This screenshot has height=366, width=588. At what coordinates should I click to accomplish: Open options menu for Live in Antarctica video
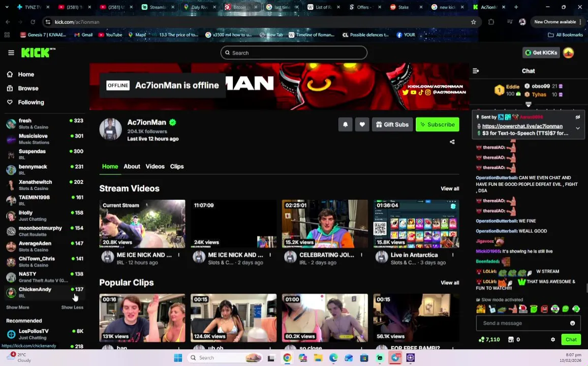point(453,255)
